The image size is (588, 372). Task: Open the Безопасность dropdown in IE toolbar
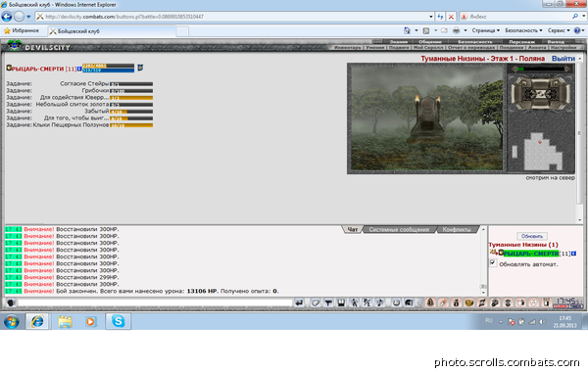tap(523, 30)
